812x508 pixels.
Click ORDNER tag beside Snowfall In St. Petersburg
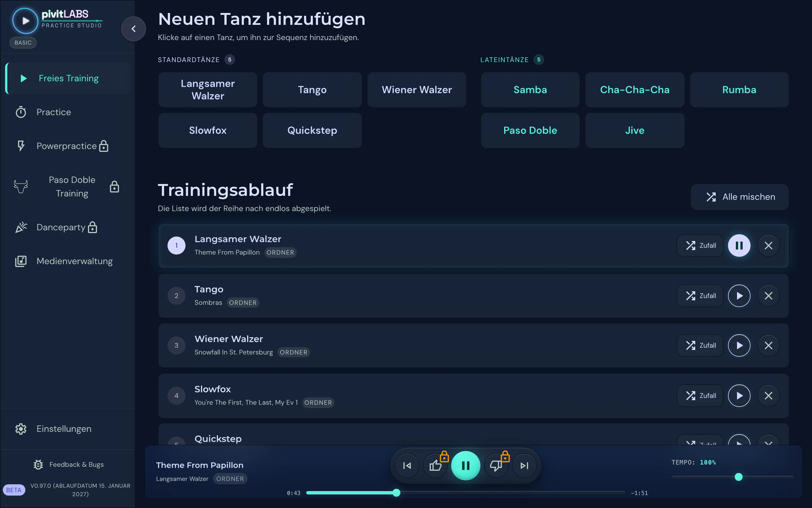tap(294, 352)
